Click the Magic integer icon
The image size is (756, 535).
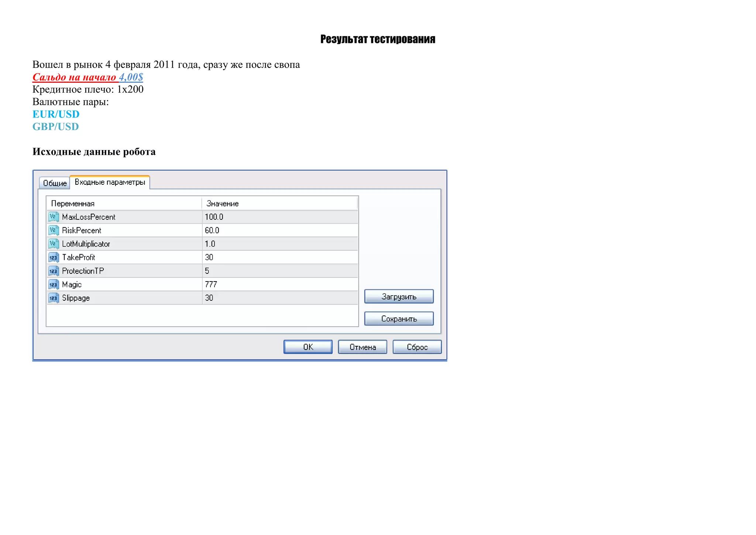54,284
